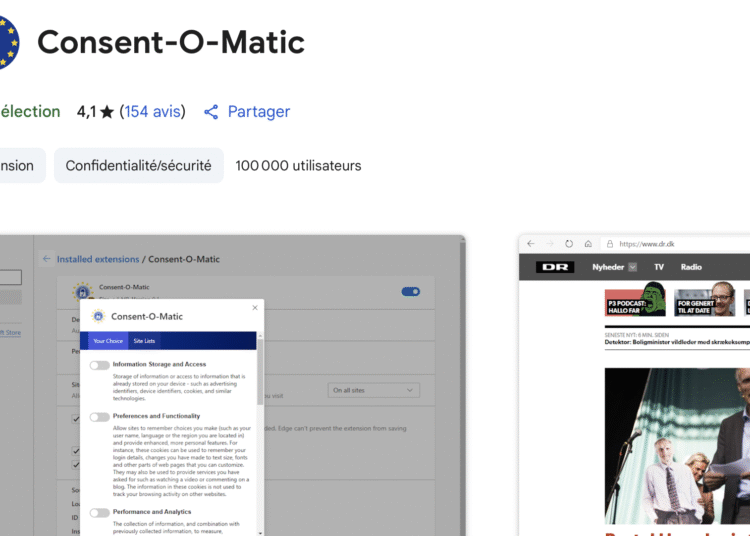Click the https://www.dr.dk address field
This screenshot has height=536, width=750.
tap(675, 244)
